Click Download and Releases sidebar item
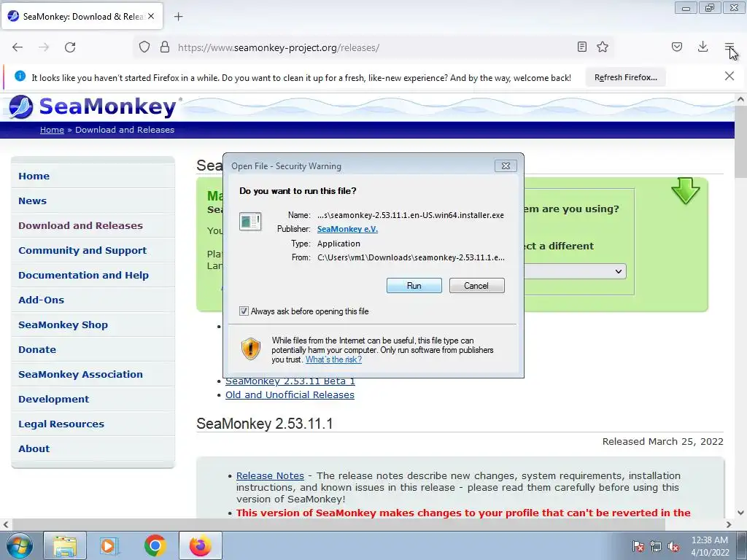 pos(80,225)
